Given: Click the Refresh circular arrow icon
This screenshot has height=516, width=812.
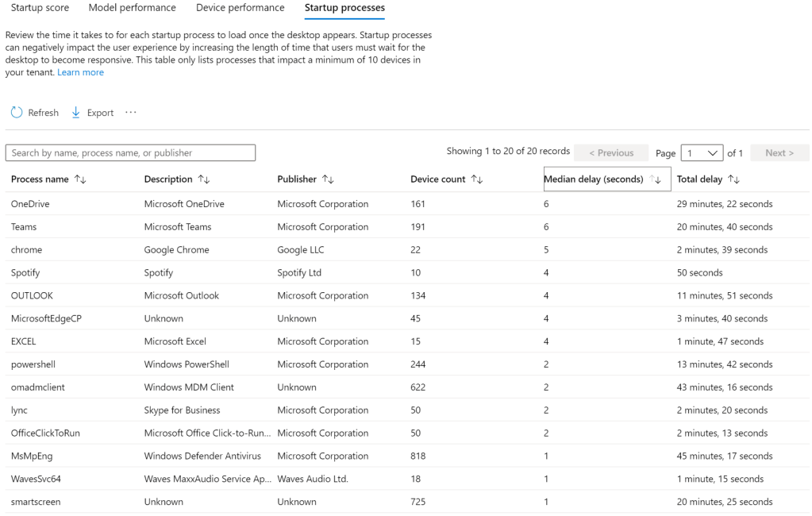Looking at the screenshot, I should pos(17,113).
